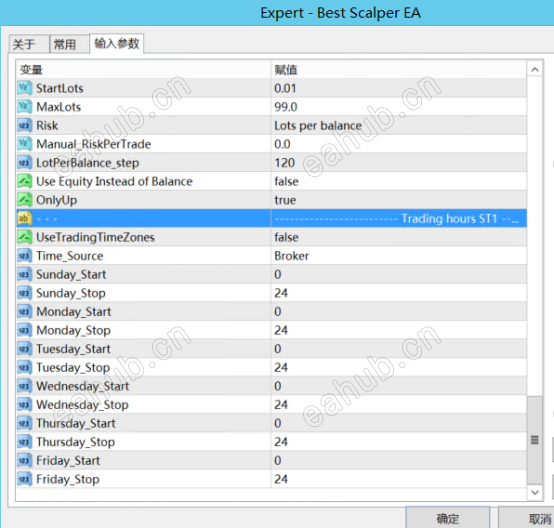Select the Time_Source value Broker
The width and height of the screenshot is (554, 528).
[x=291, y=256]
